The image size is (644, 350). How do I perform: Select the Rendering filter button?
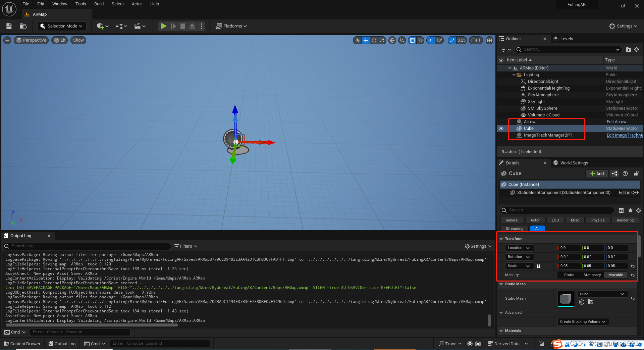coord(625,220)
